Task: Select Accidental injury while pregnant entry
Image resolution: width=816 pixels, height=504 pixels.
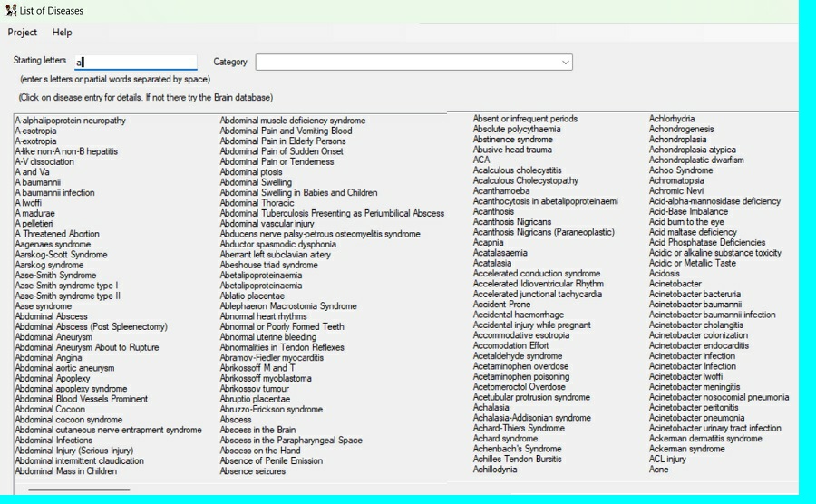Action: tap(532, 325)
